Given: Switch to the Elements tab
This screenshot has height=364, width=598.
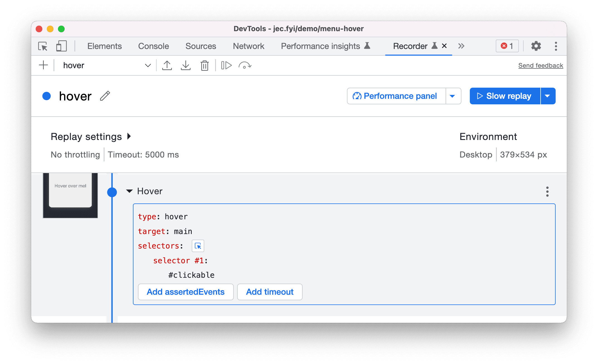Looking at the screenshot, I should 105,46.
